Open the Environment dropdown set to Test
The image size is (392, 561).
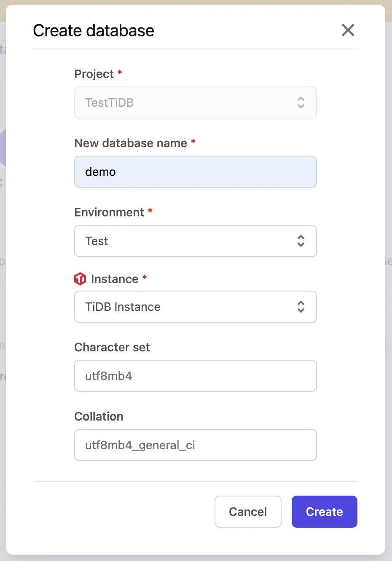[x=196, y=241]
